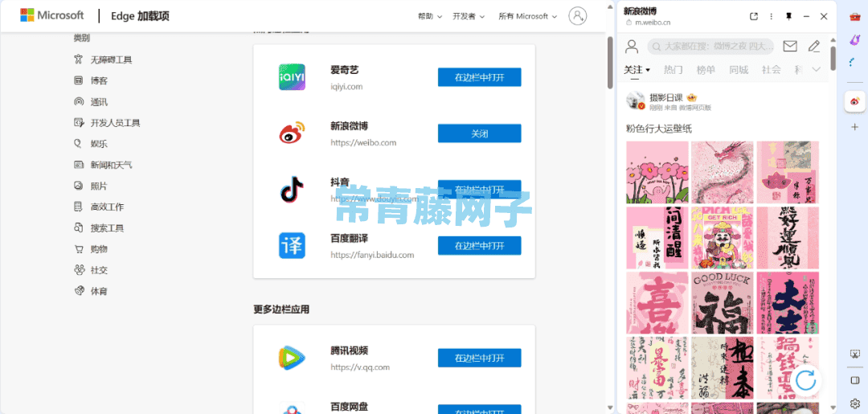Open the pink flowers wallpaper thumbnail
The width and height of the screenshot is (868, 414).
pos(657,172)
